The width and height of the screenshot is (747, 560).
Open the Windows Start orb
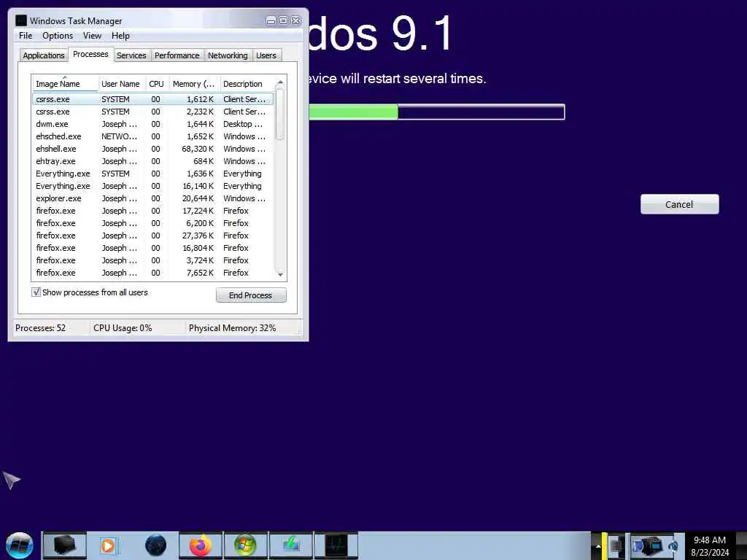[x=19, y=545]
